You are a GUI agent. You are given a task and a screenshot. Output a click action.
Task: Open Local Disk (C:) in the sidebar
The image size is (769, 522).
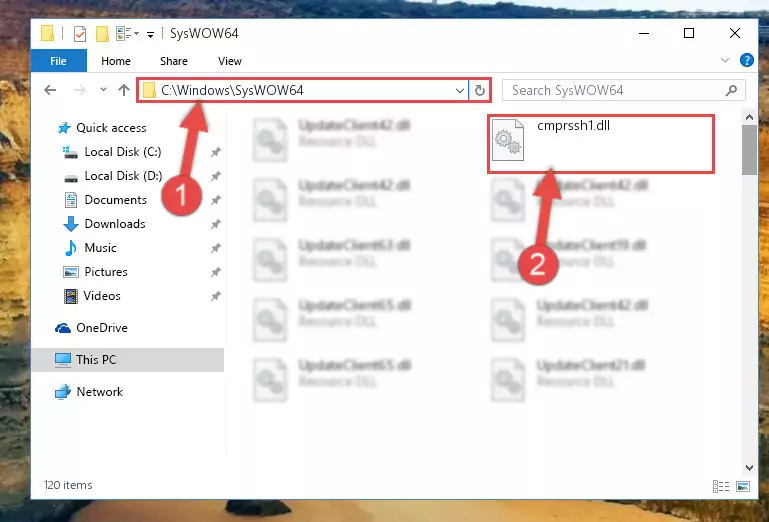[x=112, y=152]
